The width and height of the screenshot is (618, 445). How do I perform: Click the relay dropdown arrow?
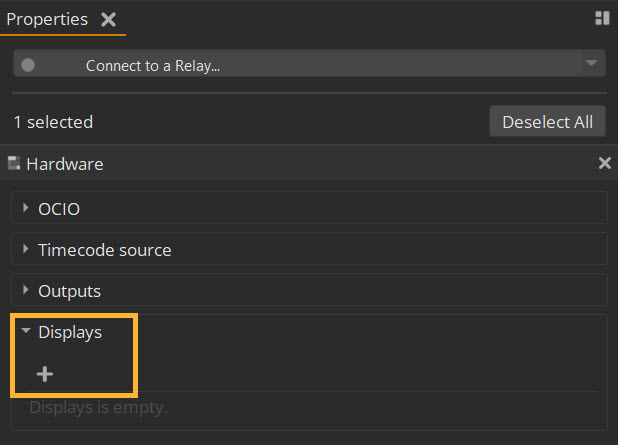[x=591, y=64]
